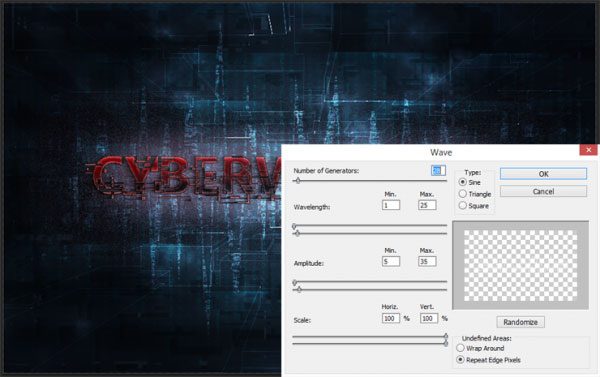Click the vertical Scale slider handle
Viewport: 600px width, 377px height.
(446, 343)
